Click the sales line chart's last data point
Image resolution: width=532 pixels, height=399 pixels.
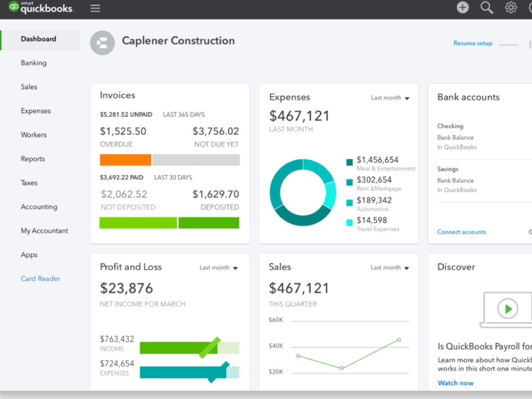tap(399, 340)
